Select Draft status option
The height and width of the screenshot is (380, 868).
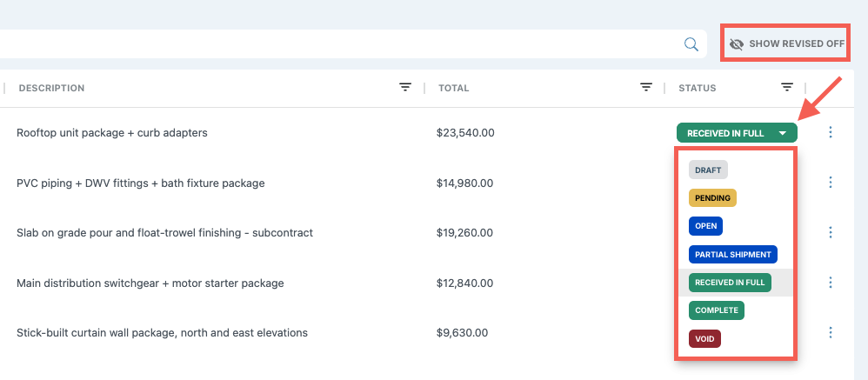point(708,170)
